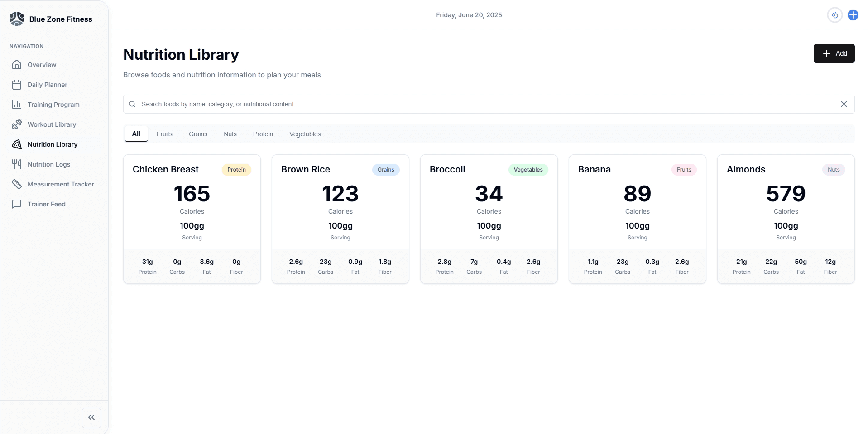Click the Workout Library dumbbell icon

click(x=17, y=124)
